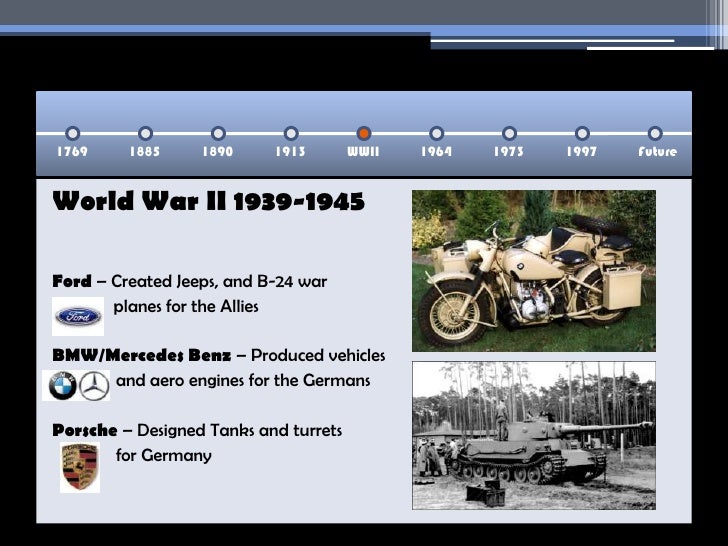The image size is (728, 546).
Task: Click the 1769 timeline marker circle
Action: tap(72, 134)
